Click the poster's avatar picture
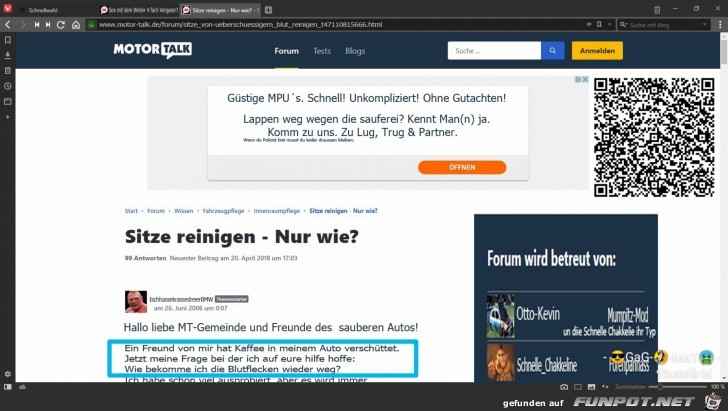The width and height of the screenshot is (728, 411). (x=136, y=302)
